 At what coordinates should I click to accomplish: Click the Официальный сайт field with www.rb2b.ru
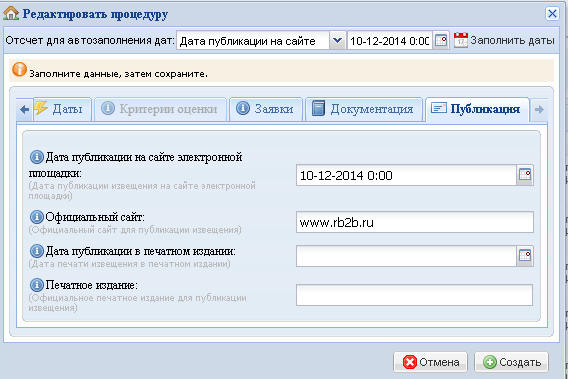click(415, 222)
